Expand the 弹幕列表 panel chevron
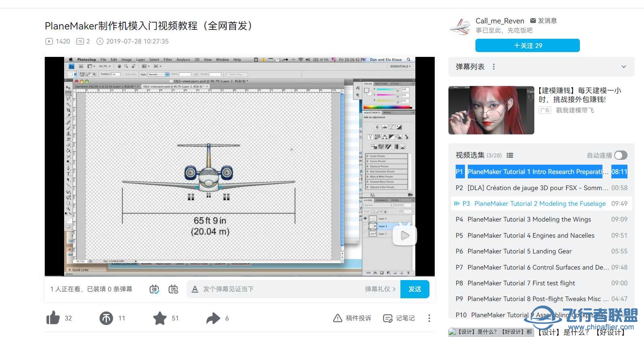Screen dimensions: 644x337 coord(624,67)
